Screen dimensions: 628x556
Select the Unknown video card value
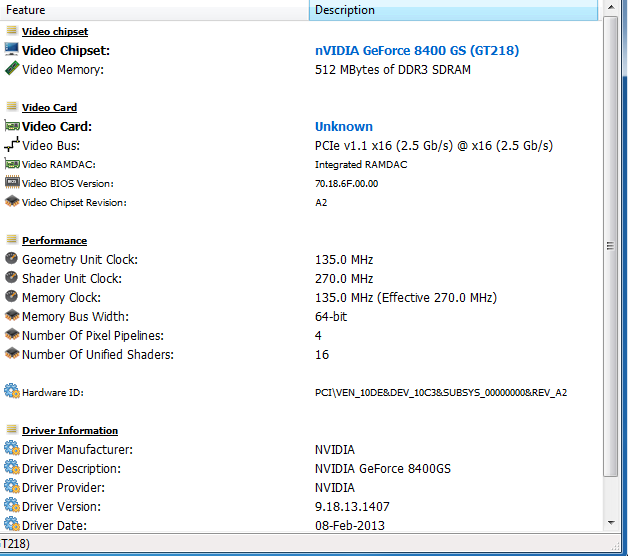344,127
